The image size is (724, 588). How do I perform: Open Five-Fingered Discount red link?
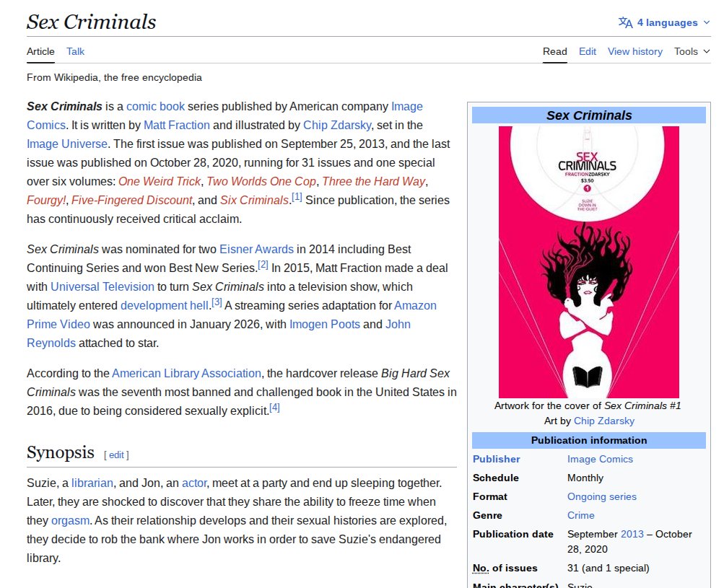[131, 201]
